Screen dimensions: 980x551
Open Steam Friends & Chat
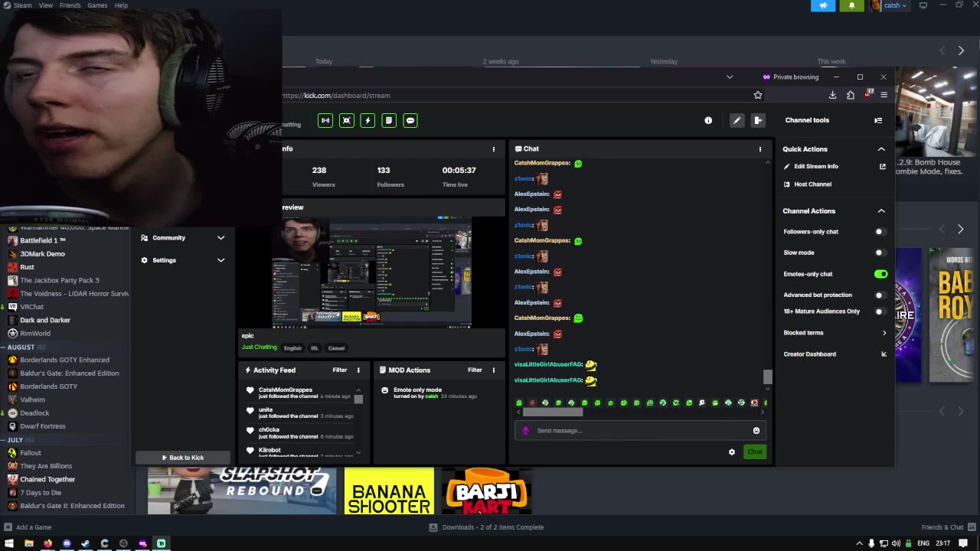[x=948, y=527]
